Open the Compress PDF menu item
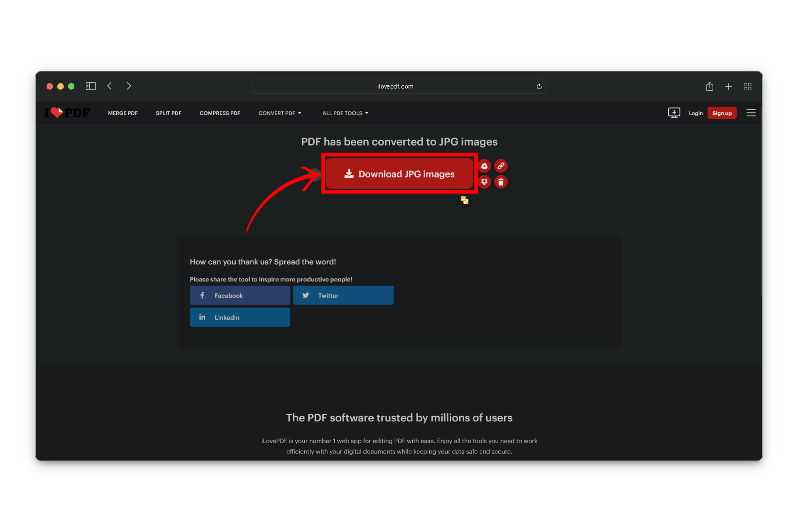The height and width of the screenshot is (532, 798). point(219,113)
